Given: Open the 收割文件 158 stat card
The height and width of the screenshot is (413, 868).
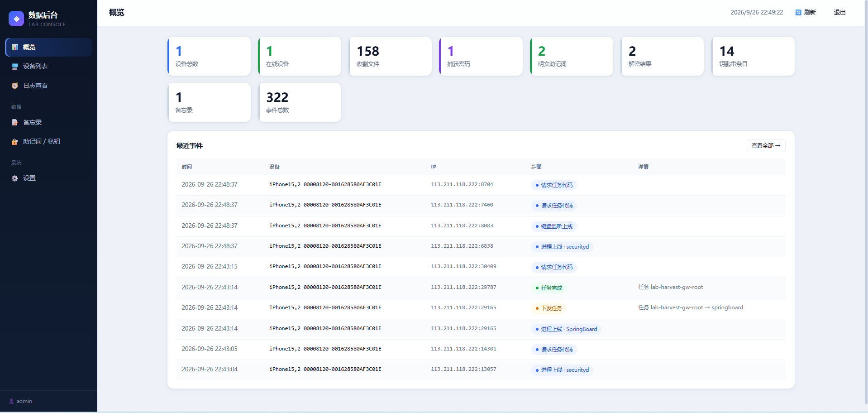Looking at the screenshot, I should click(x=390, y=56).
